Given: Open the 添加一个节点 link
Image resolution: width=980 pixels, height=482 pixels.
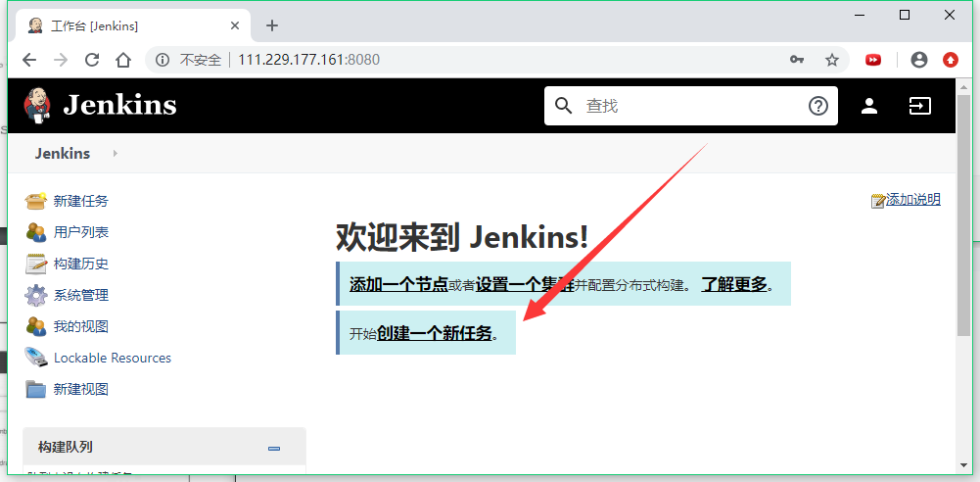Looking at the screenshot, I should 398,284.
